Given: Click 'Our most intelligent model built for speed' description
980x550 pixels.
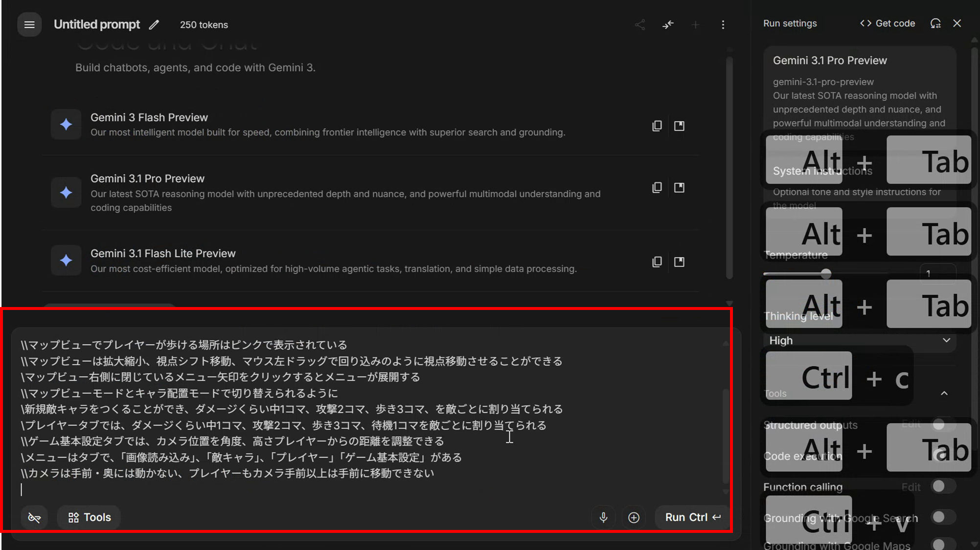Looking at the screenshot, I should pos(328,132).
